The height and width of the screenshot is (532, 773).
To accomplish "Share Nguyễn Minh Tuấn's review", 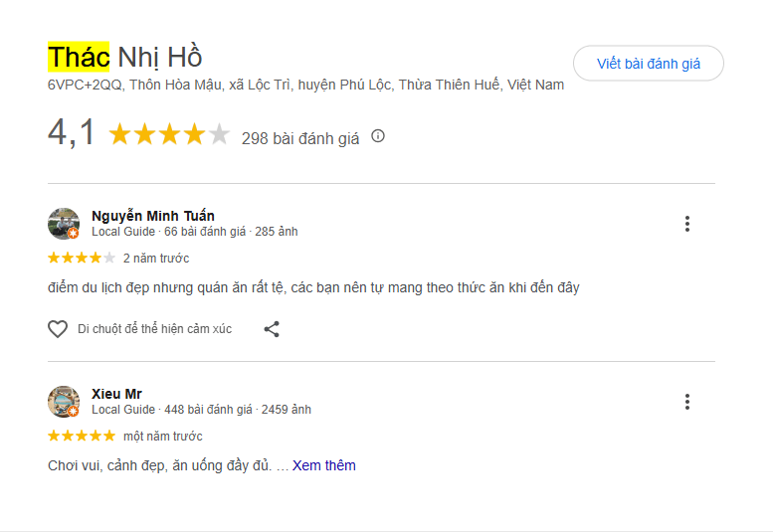I will [272, 329].
